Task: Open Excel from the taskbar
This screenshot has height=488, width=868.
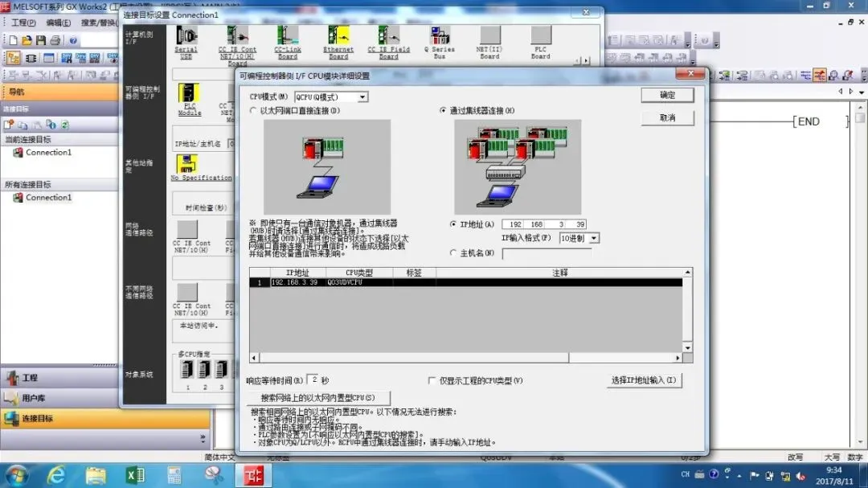Action: click(x=135, y=475)
